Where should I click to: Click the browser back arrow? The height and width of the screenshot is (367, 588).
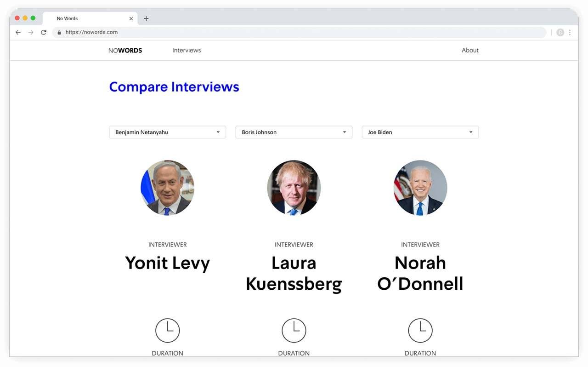[18, 32]
